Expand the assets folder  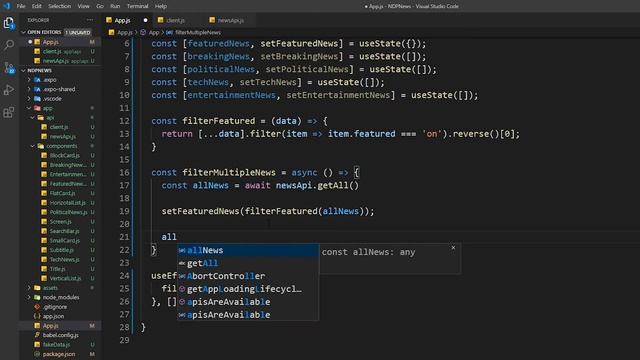(x=60, y=288)
